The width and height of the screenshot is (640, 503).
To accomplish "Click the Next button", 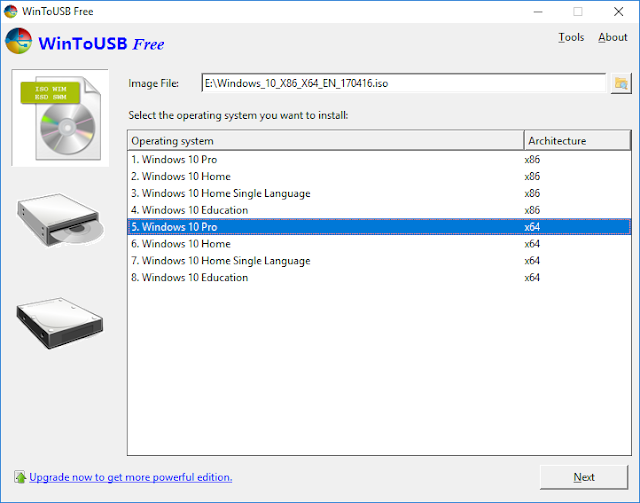I will tap(584, 477).
